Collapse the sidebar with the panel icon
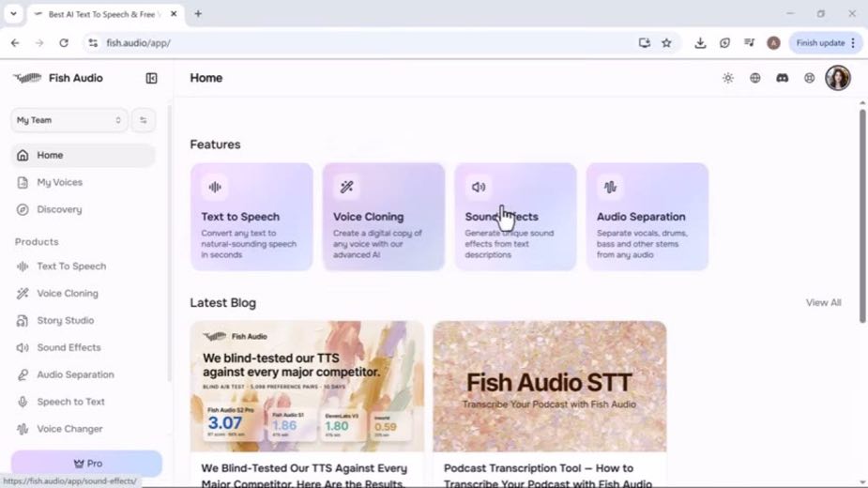The height and width of the screenshot is (488, 868). pyautogui.click(x=151, y=78)
